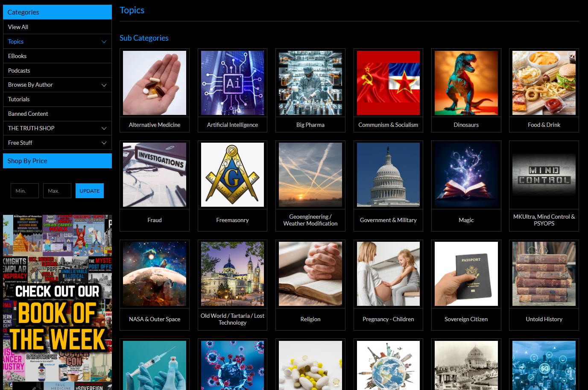Screen dimensions: 588x390
Task: Select the Big Pharma category image
Action: 310,83
